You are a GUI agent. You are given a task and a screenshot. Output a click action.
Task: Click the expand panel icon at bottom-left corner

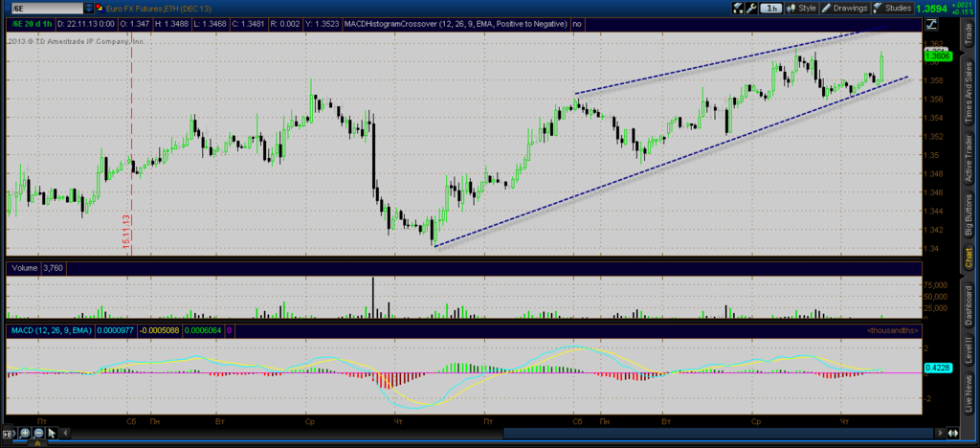(8, 433)
